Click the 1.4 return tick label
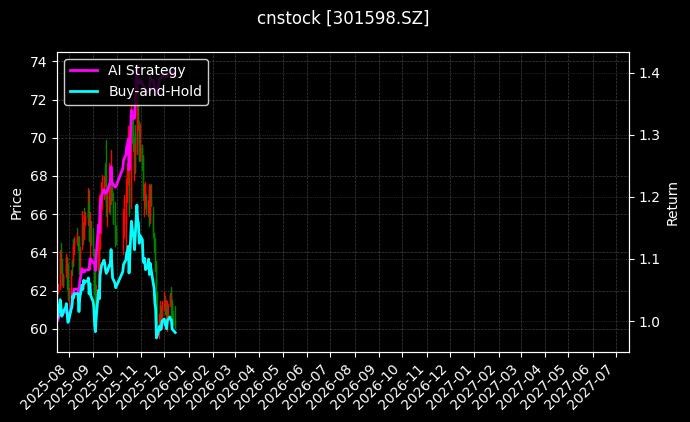Viewport: 690px width, 422px height. coord(648,73)
